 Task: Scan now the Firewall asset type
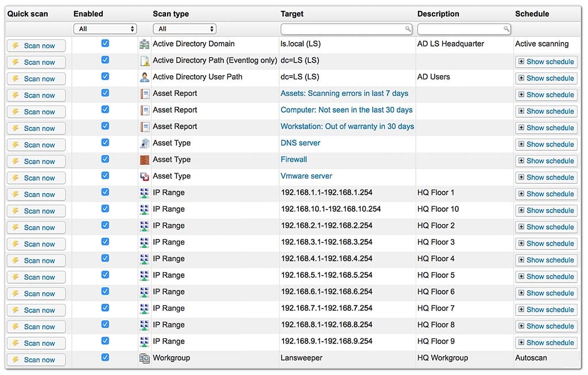coord(36,161)
